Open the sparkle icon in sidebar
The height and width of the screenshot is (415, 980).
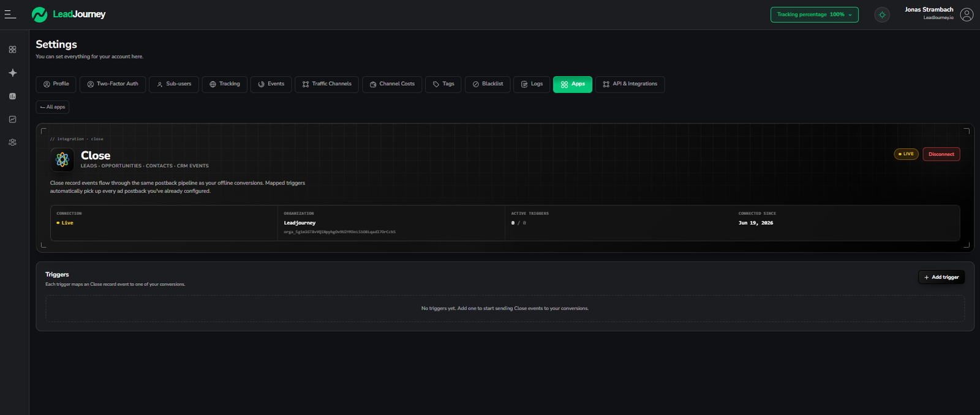pos(12,72)
